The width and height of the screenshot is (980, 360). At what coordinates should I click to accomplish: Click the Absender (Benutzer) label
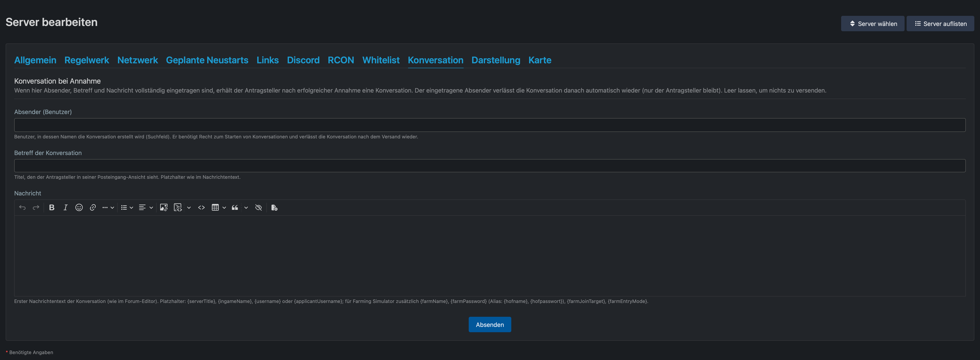coord(43,112)
